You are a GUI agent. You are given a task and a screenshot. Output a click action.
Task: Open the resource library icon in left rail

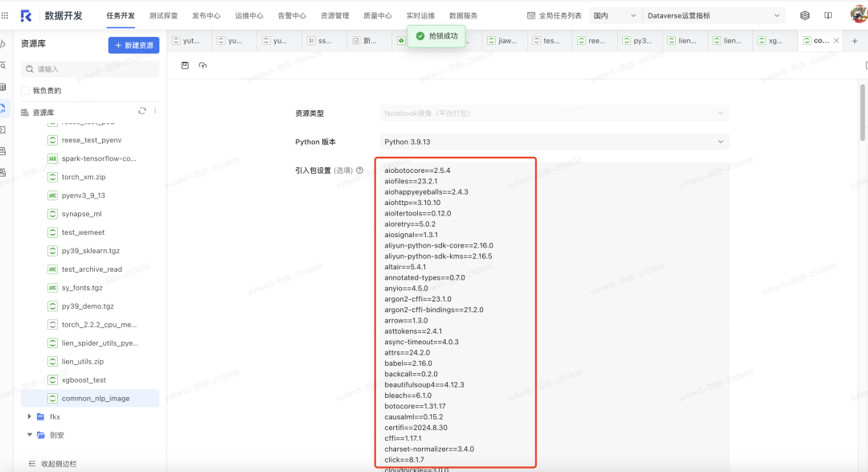[2, 109]
